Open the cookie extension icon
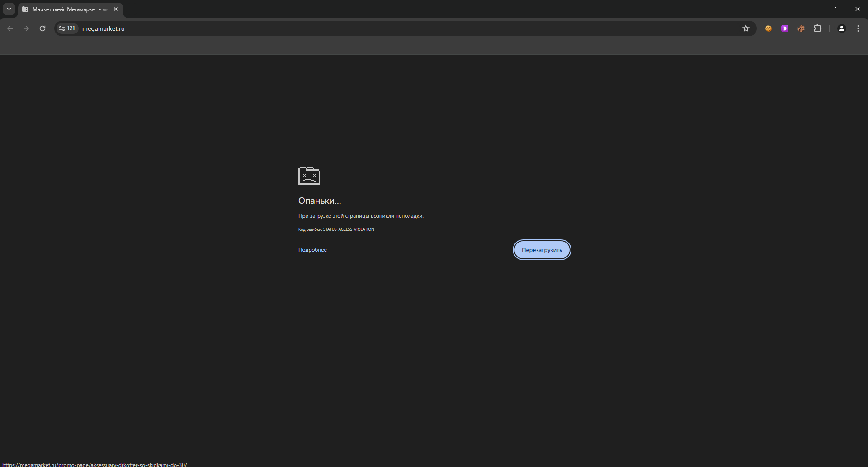Viewport: 868px width, 467px height. click(769, 28)
